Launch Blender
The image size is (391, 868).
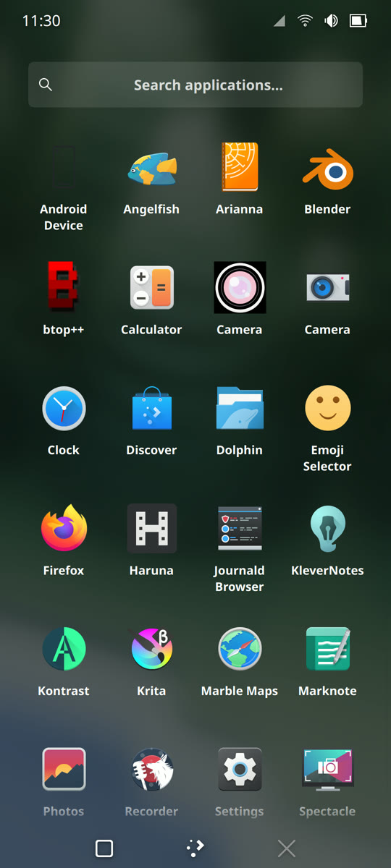(x=327, y=179)
